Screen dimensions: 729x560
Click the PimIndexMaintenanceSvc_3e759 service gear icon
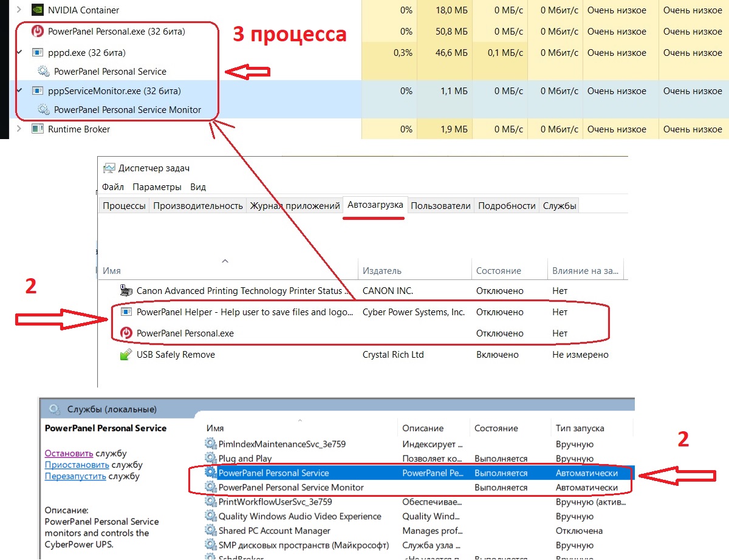click(x=211, y=444)
